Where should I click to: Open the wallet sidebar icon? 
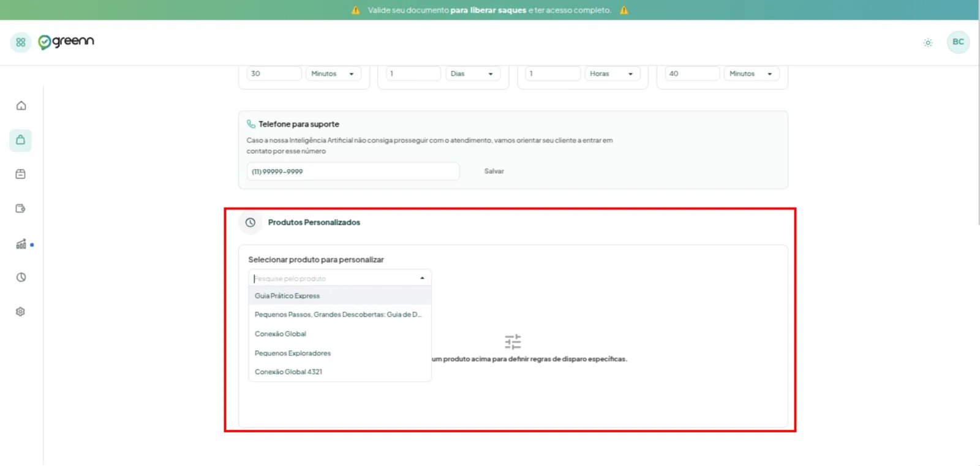pyautogui.click(x=21, y=208)
